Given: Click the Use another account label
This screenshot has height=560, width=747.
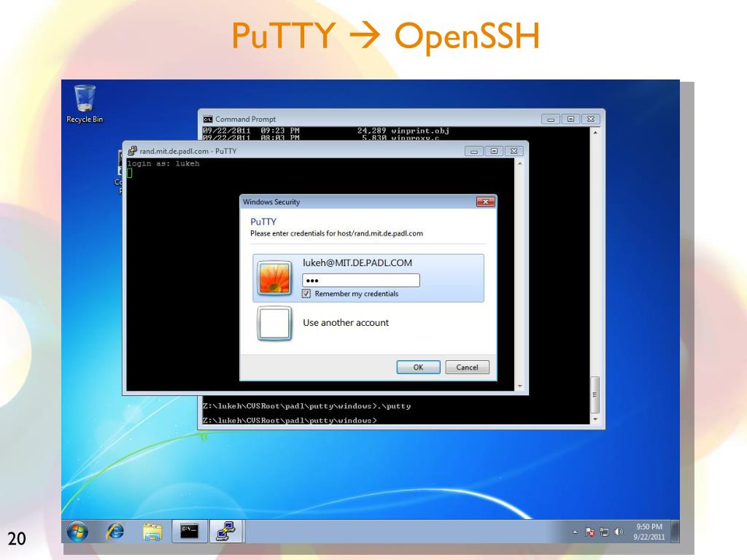Looking at the screenshot, I should coord(346,323).
